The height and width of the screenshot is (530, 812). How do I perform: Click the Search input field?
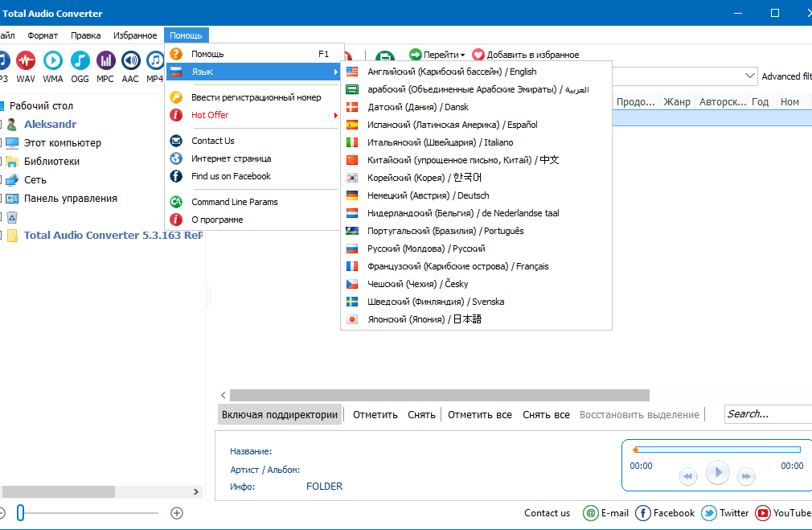768,414
